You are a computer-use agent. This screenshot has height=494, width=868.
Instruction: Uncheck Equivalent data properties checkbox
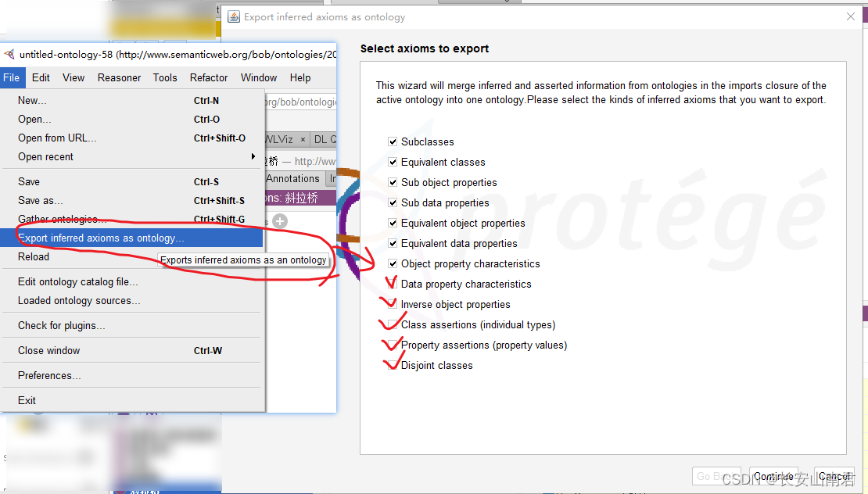(393, 243)
